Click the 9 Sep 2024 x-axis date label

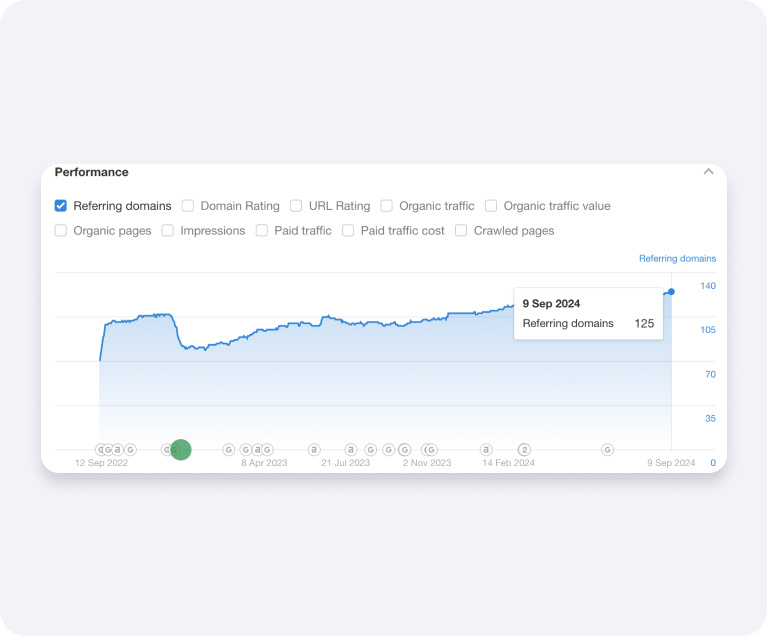(671, 463)
